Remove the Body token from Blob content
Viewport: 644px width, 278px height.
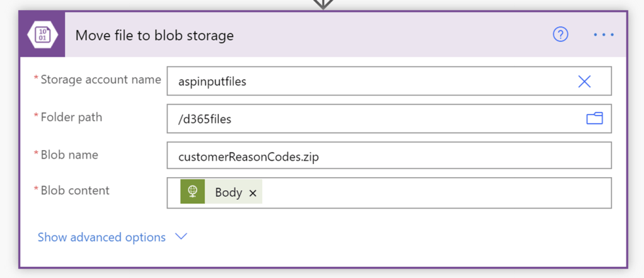pyautogui.click(x=253, y=193)
